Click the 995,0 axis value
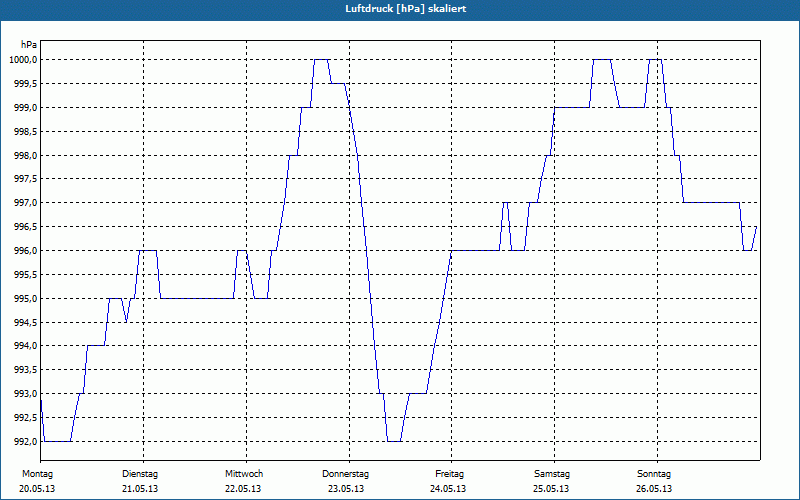 (25, 298)
